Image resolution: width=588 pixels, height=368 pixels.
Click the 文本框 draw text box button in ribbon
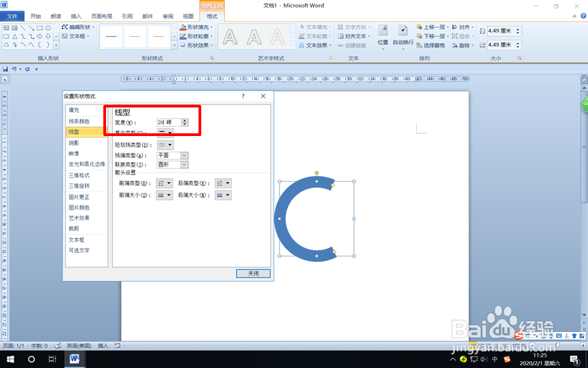75,36
